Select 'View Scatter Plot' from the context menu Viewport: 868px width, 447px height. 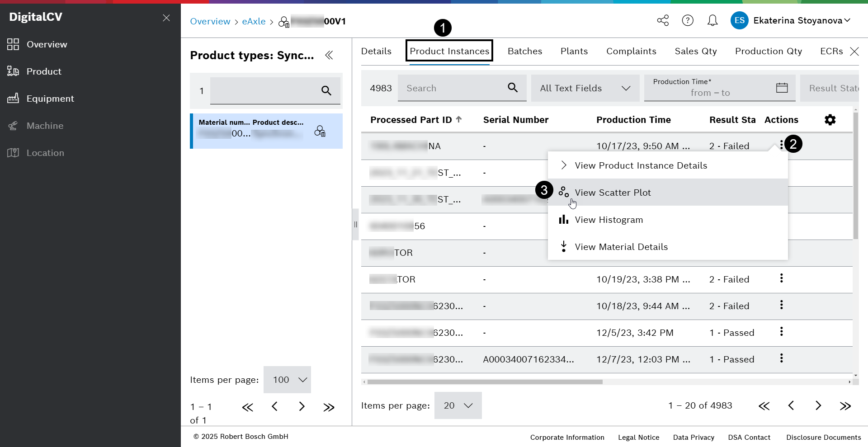point(613,192)
